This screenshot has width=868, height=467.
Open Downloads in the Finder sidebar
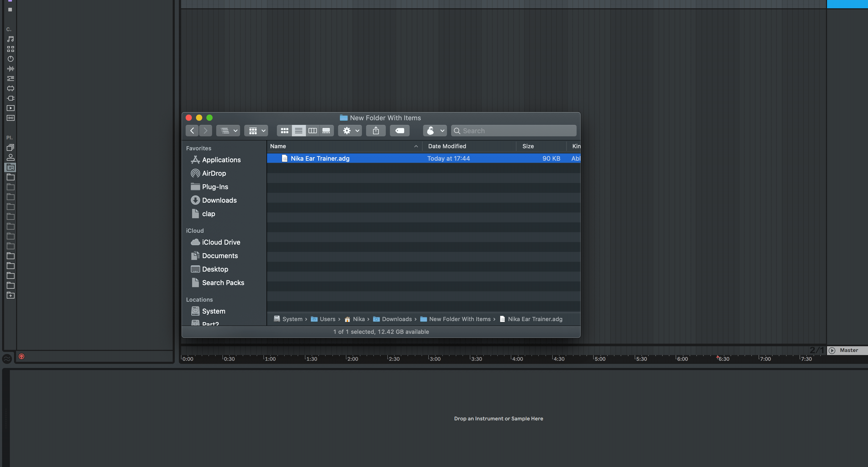click(219, 200)
